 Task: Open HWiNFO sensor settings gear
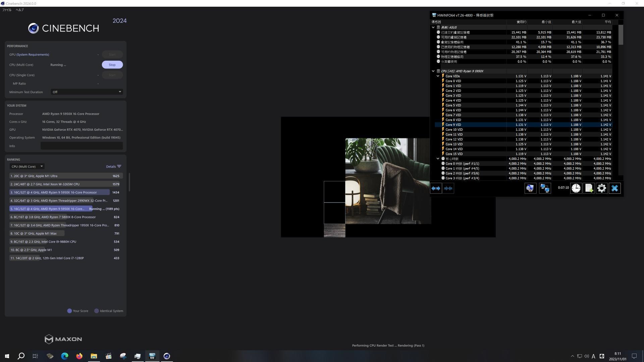pyautogui.click(x=601, y=188)
